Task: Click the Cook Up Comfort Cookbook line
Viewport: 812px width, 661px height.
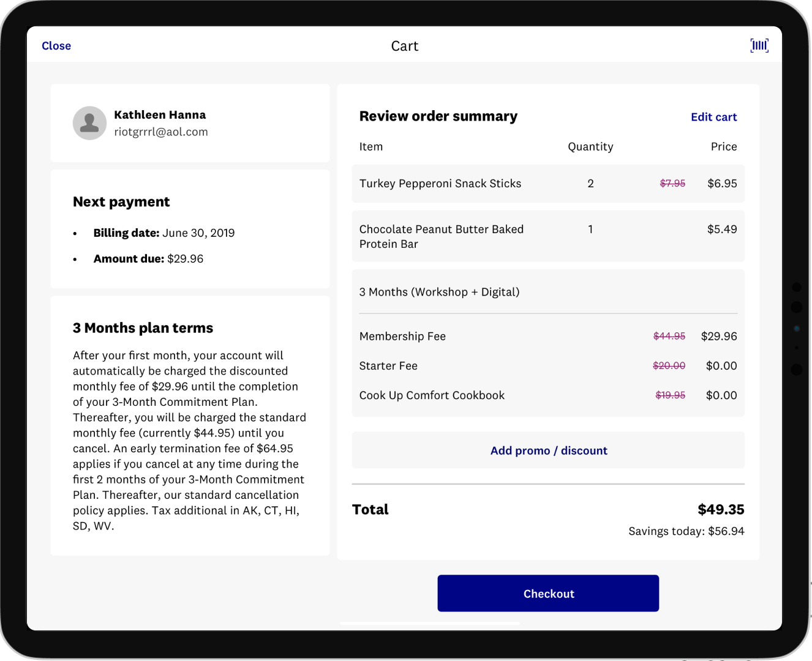Action: (x=432, y=395)
